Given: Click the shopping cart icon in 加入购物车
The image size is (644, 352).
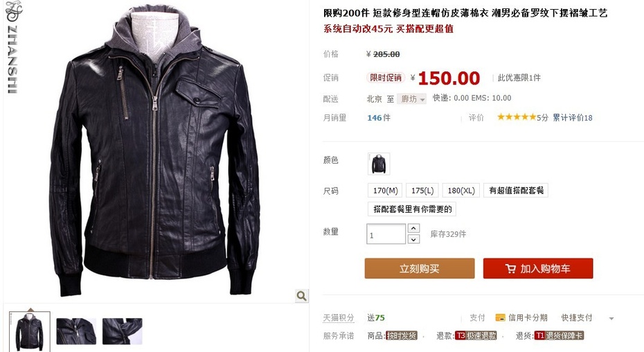Looking at the screenshot, I should (x=510, y=269).
